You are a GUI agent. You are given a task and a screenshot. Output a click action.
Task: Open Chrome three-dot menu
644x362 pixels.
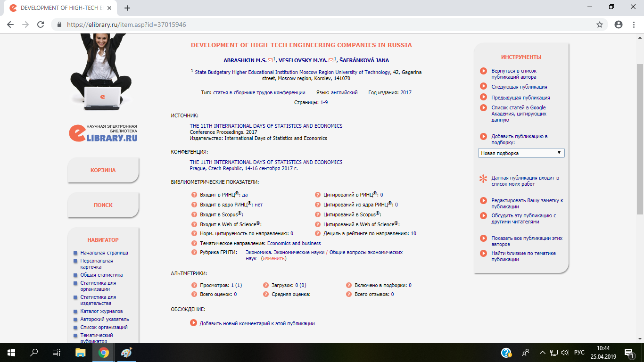pos(634,25)
